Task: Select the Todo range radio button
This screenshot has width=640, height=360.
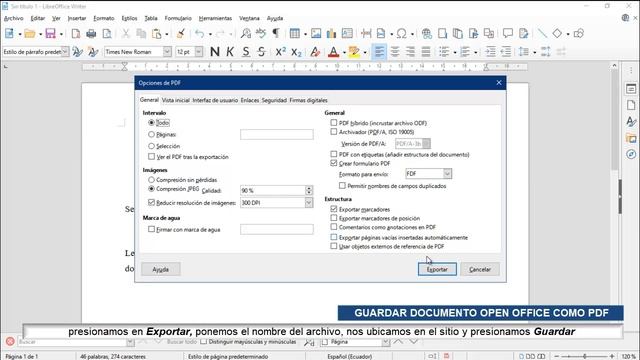Action: tap(151, 122)
